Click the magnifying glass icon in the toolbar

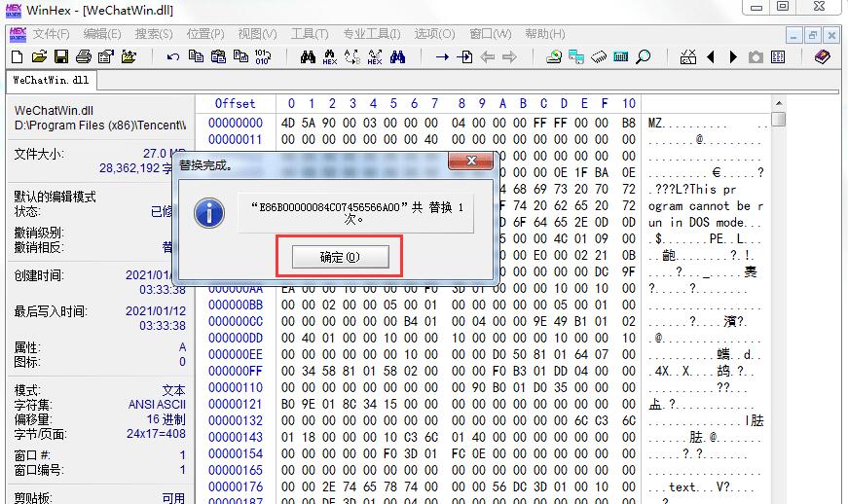(x=644, y=57)
